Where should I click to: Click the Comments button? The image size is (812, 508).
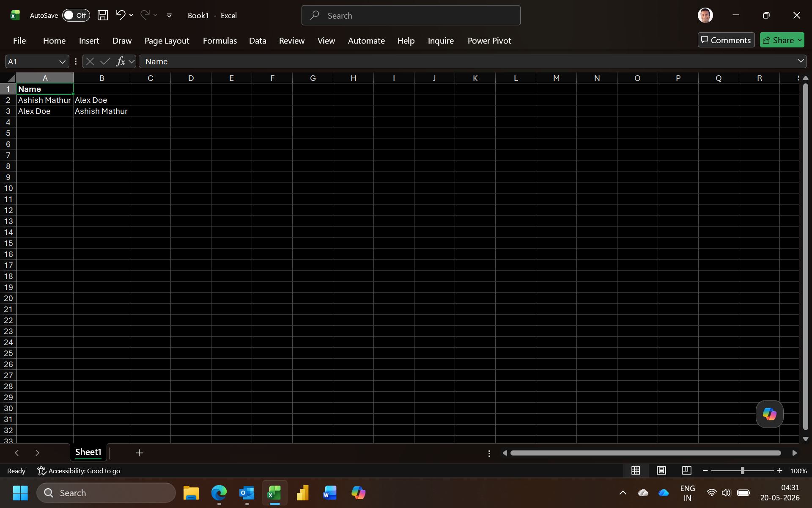coord(726,40)
